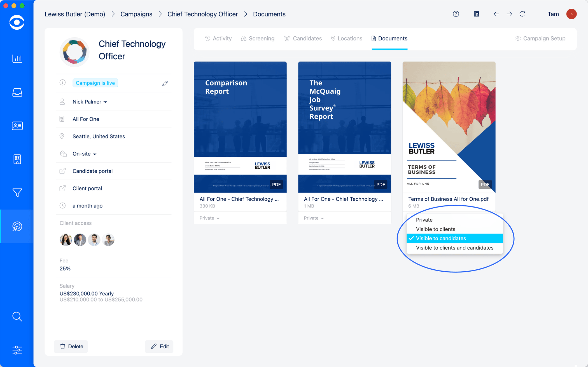Screen dimensions: 588x367
Task: Open the companies building sidebar icon
Action: (x=17, y=159)
